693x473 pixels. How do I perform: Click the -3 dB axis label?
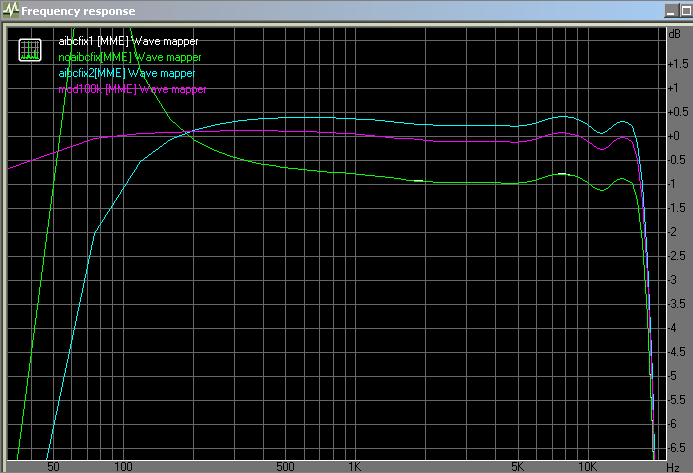[x=673, y=279]
